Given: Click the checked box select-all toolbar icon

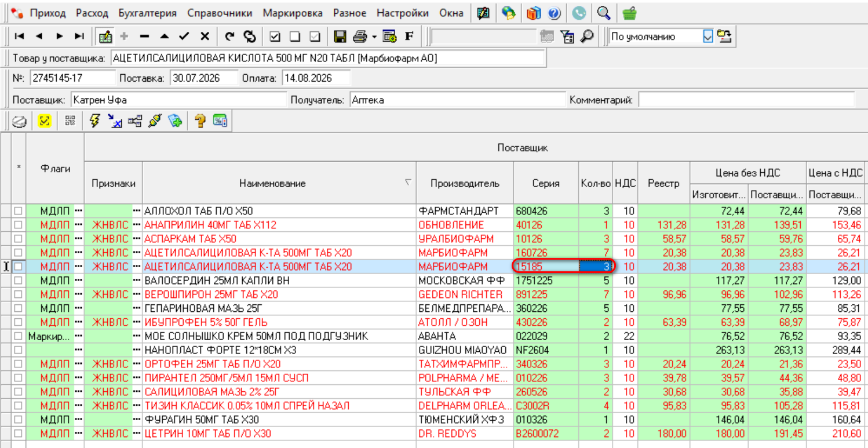Looking at the screenshot, I should click(x=275, y=37).
